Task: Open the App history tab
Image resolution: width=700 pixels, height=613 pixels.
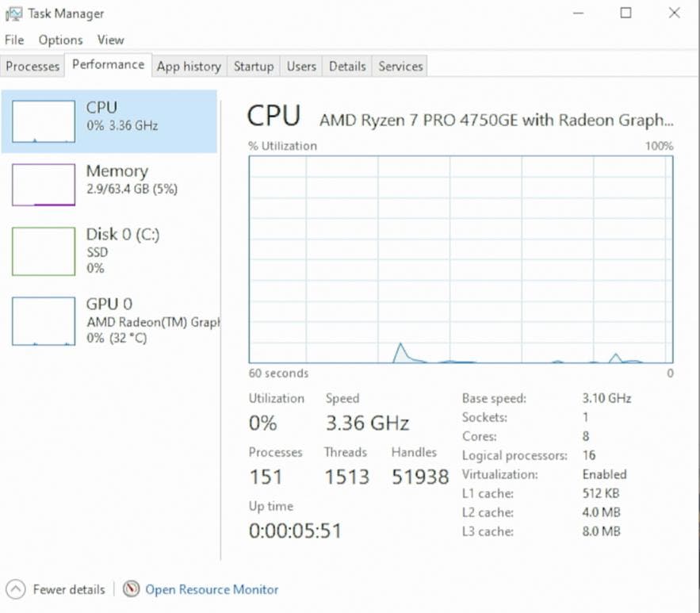Action: pyautogui.click(x=189, y=67)
